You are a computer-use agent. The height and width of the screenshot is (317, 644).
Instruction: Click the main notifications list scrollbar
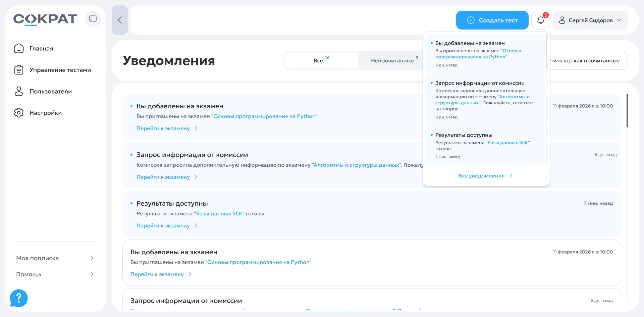[627, 110]
